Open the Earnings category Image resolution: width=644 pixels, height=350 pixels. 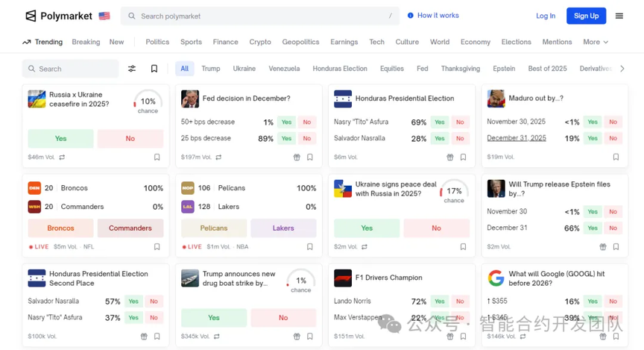[x=344, y=42]
